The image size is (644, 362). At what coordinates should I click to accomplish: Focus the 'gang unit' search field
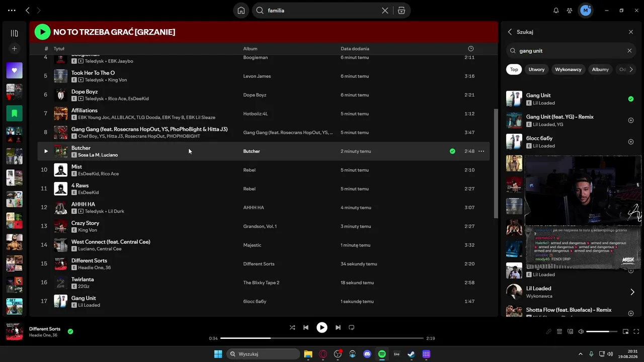(x=571, y=51)
